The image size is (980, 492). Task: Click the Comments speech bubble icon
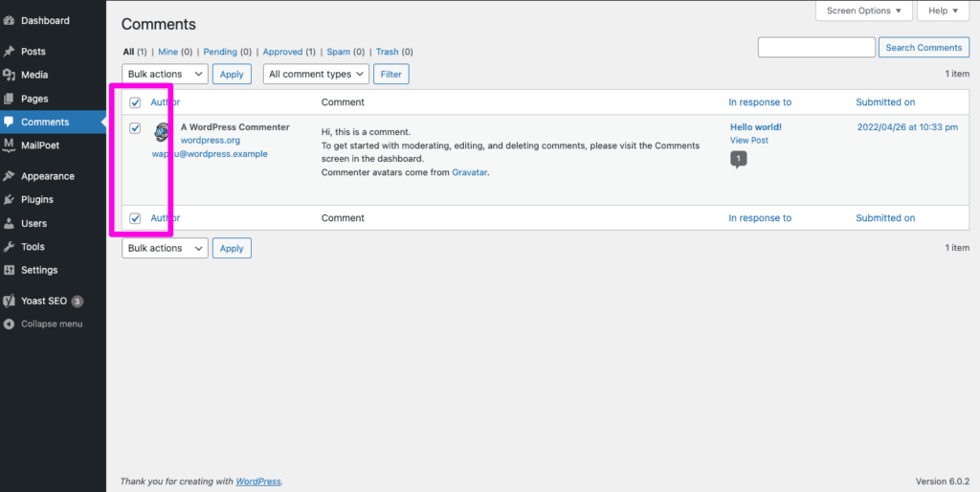(x=9, y=122)
